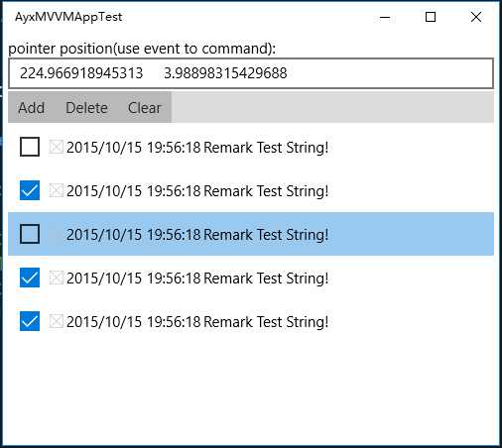
Task: Select the second Remark Test String list item
Action: pyautogui.click(x=251, y=190)
